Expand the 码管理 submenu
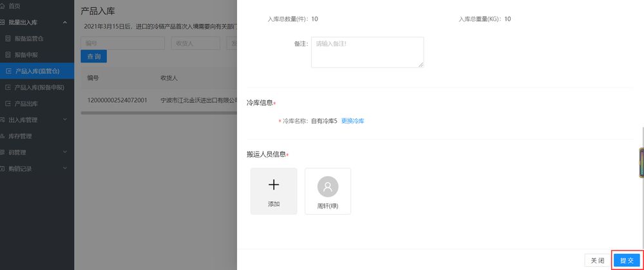Viewport: 644px width, 270px height. [65, 152]
